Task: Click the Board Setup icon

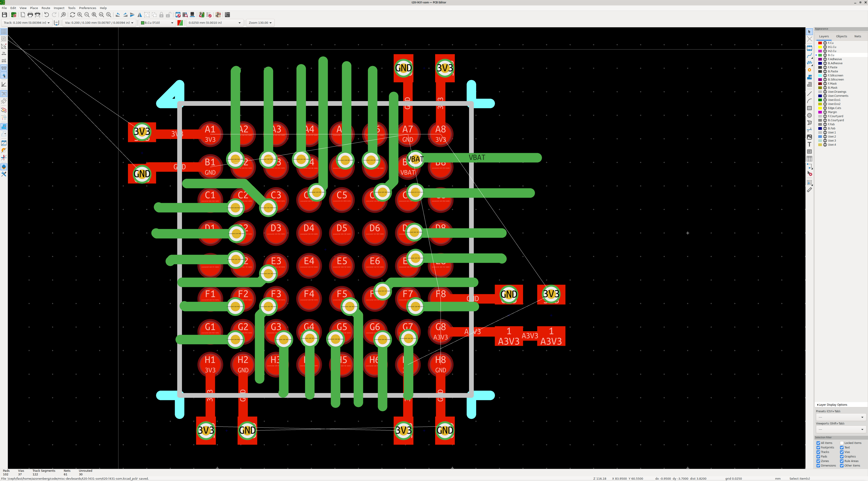Action: [14, 15]
